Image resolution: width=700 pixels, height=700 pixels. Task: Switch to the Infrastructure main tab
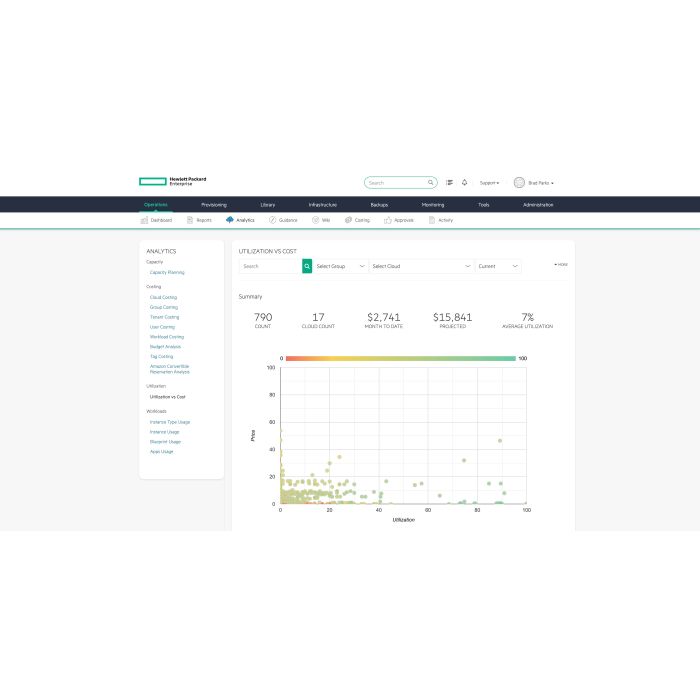pyautogui.click(x=323, y=204)
